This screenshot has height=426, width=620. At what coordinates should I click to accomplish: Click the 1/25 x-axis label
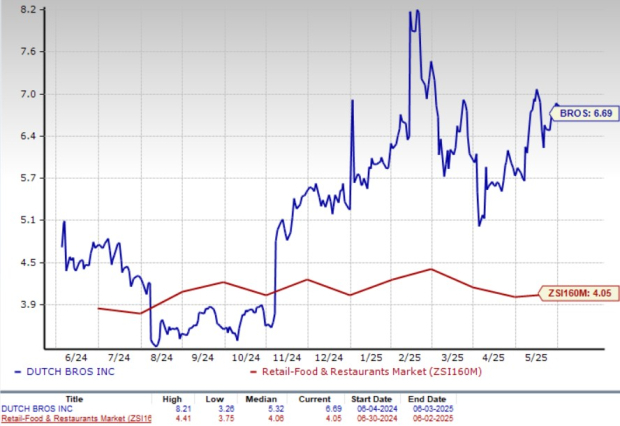pos(371,358)
